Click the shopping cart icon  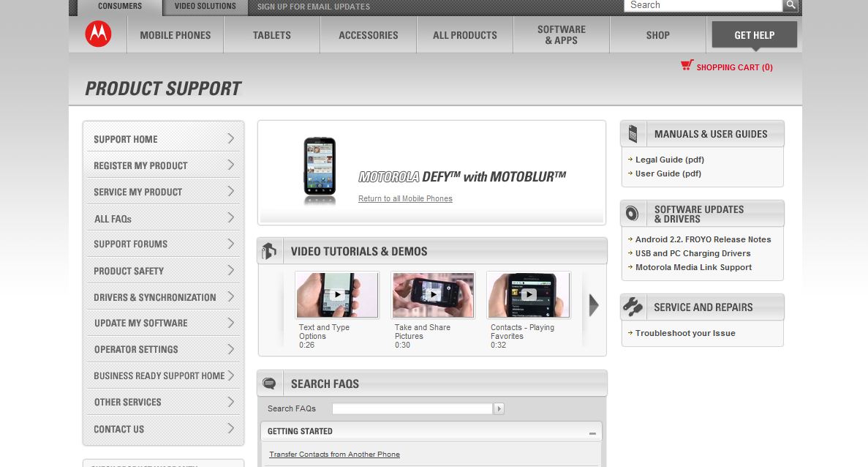[x=687, y=65]
